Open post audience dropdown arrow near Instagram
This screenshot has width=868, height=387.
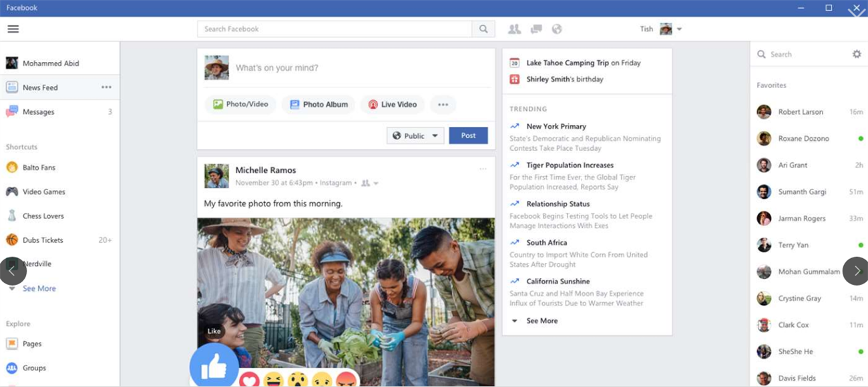[376, 183]
